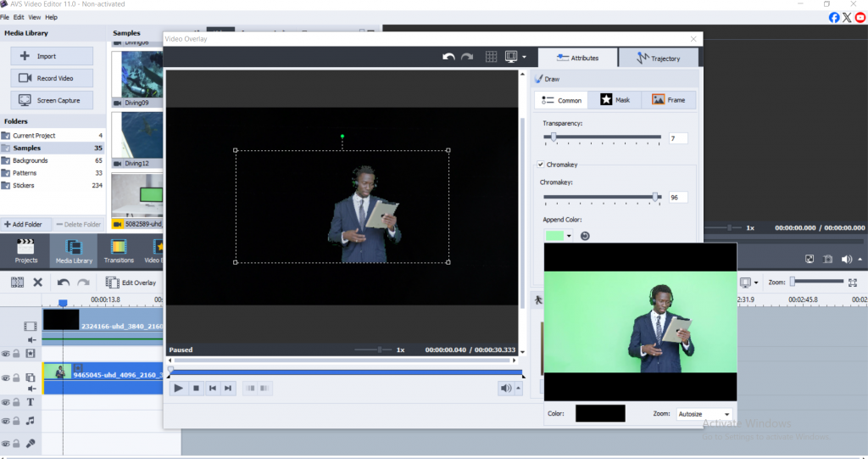This screenshot has height=459, width=868.
Task: Undo the last change in Video Overlay
Action: click(449, 57)
